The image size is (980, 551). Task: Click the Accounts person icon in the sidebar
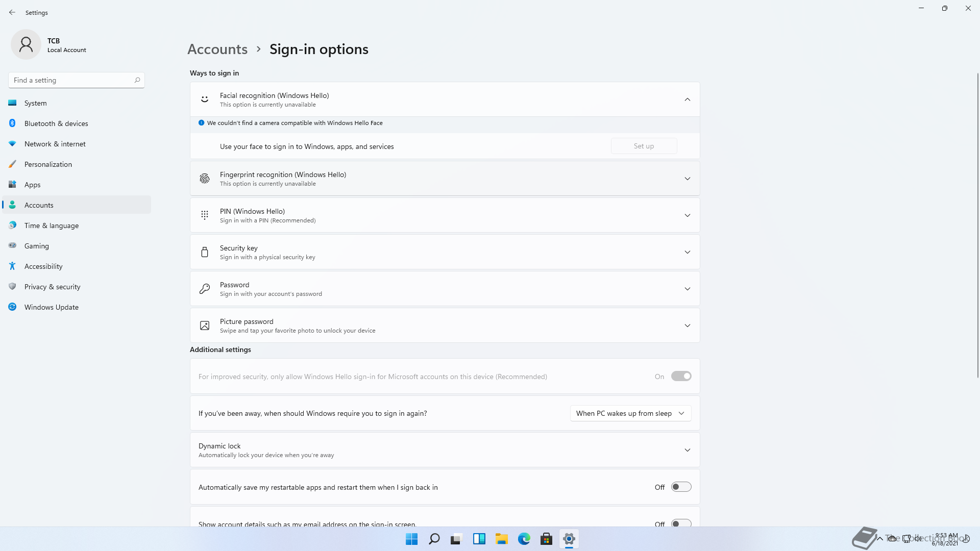coord(12,205)
